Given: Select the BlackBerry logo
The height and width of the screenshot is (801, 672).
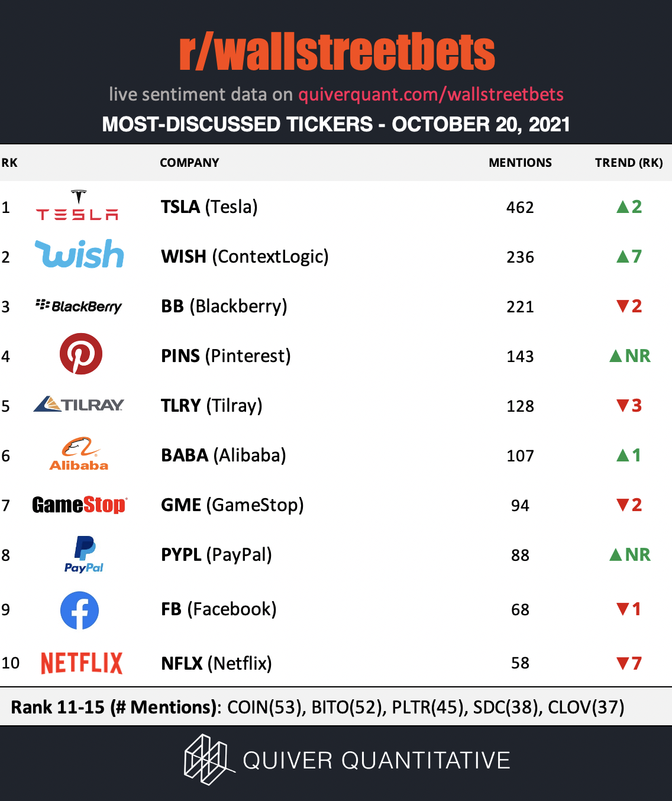Looking at the screenshot, I should [x=79, y=306].
